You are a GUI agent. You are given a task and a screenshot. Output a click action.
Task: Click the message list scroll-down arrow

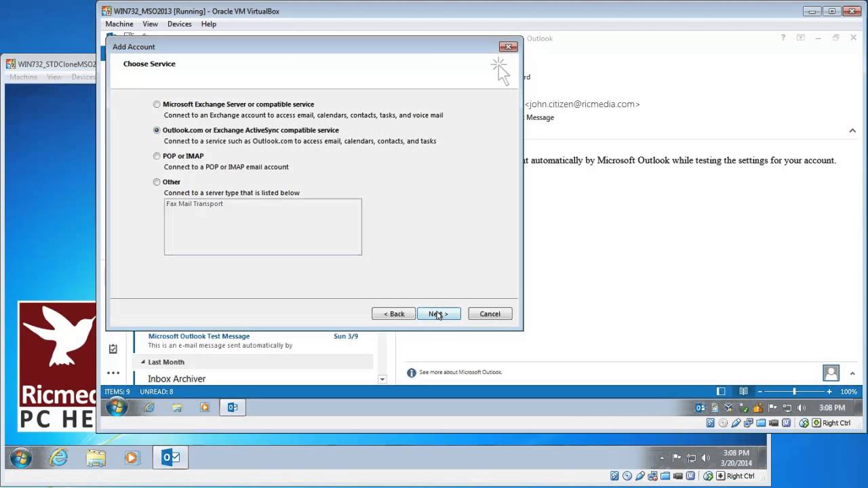382,379
